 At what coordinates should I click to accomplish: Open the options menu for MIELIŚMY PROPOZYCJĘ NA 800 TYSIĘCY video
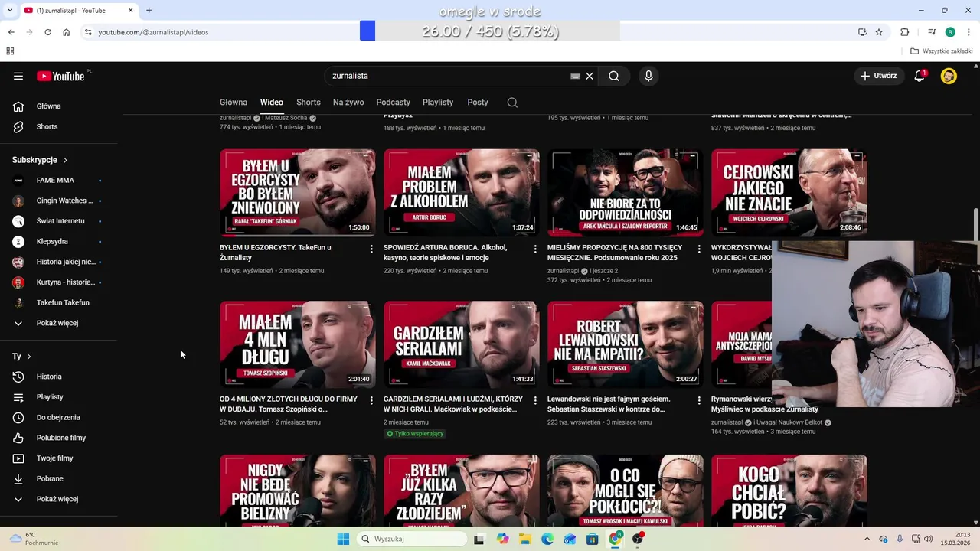(x=699, y=249)
